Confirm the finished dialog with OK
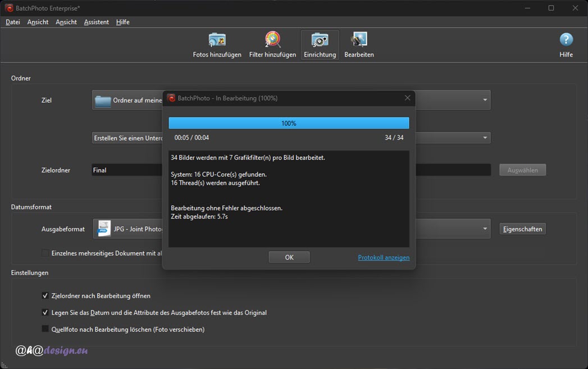 click(x=289, y=257)
